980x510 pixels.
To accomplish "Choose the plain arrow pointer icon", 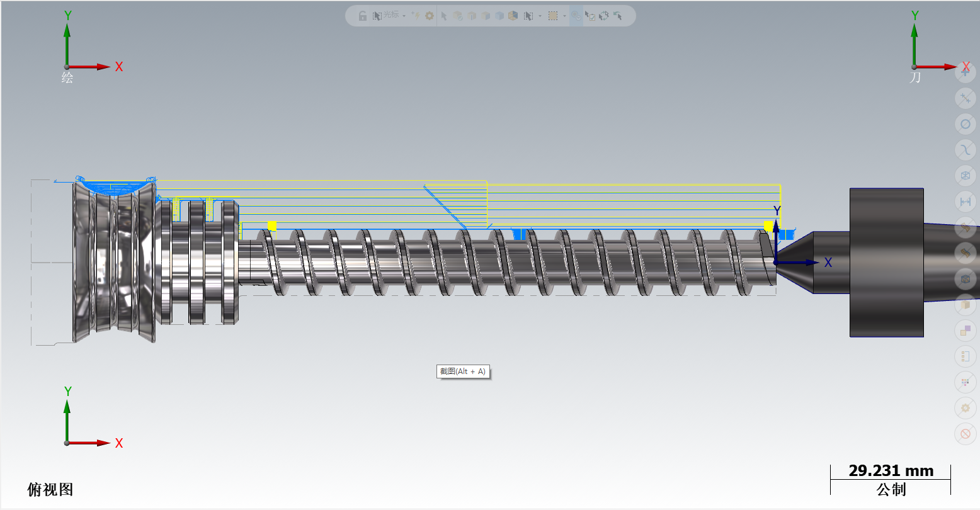I will point(444,16).
